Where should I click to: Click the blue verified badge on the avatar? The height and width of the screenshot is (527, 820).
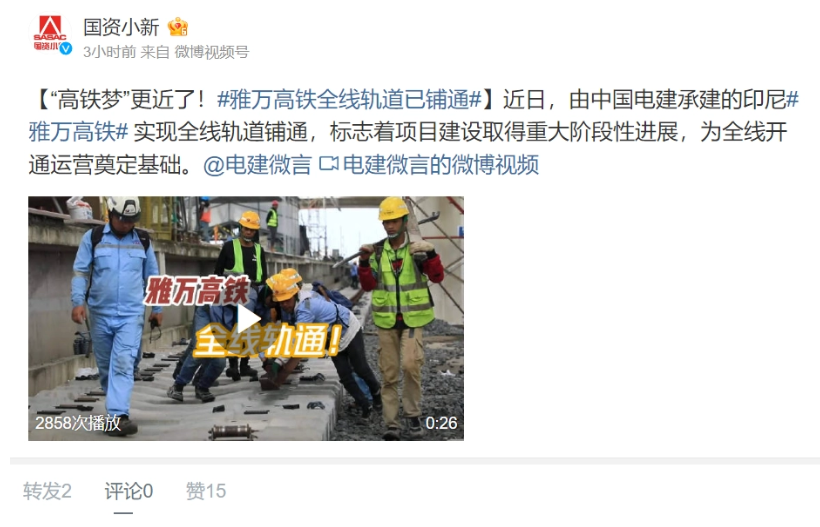point(66,49)
